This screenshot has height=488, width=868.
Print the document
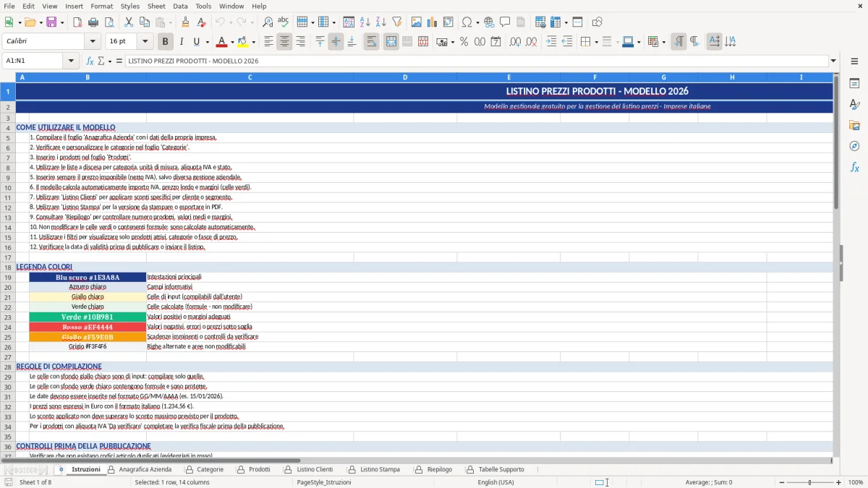93,22
